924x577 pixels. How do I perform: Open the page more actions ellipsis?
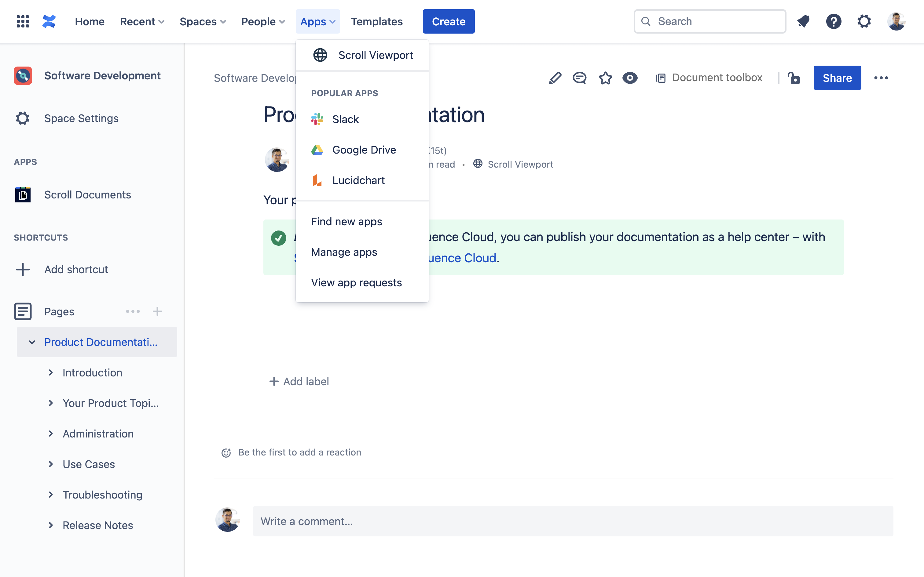881,78
